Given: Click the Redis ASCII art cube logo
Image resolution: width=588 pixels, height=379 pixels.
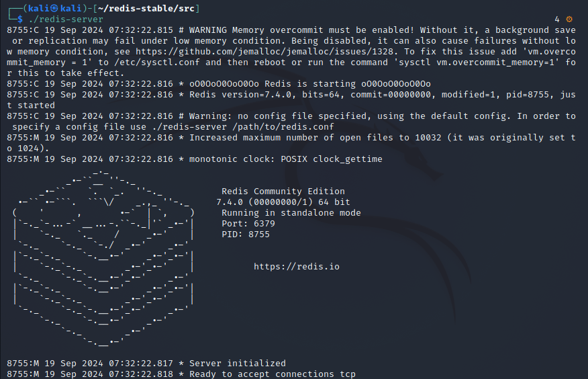Looking at the screenshot, I should 103,258.
